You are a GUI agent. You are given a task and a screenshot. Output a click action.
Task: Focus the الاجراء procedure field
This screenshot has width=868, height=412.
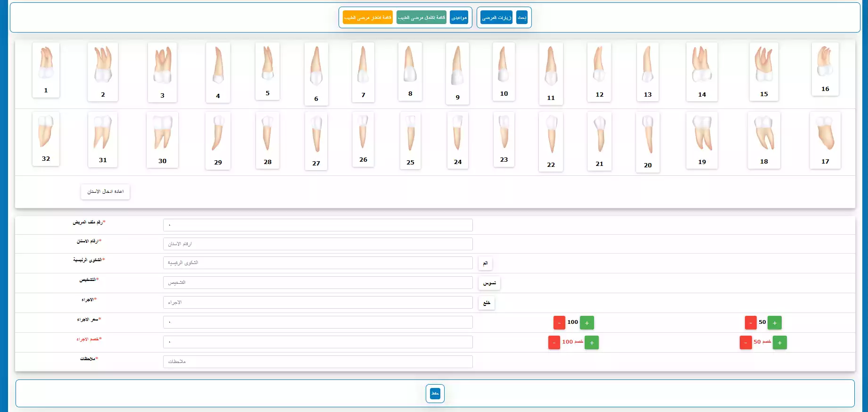(318, 302)
